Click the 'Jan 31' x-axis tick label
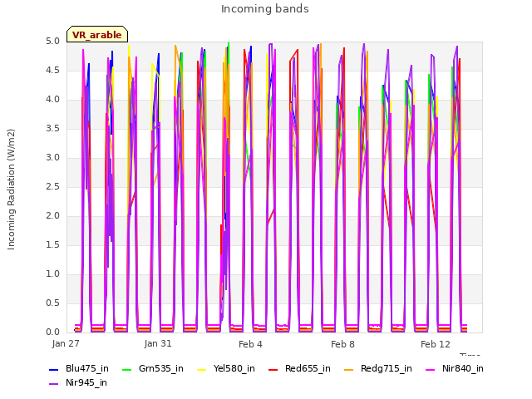Image resolution: width=532 pixels, height=399 pixels. pos(158,343)
